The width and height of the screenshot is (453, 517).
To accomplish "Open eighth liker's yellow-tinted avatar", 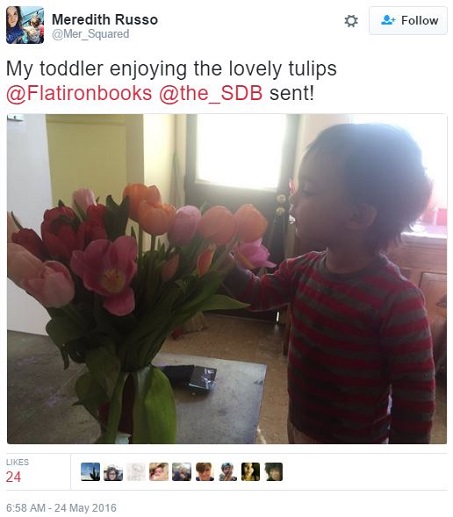I will (251, 472).
